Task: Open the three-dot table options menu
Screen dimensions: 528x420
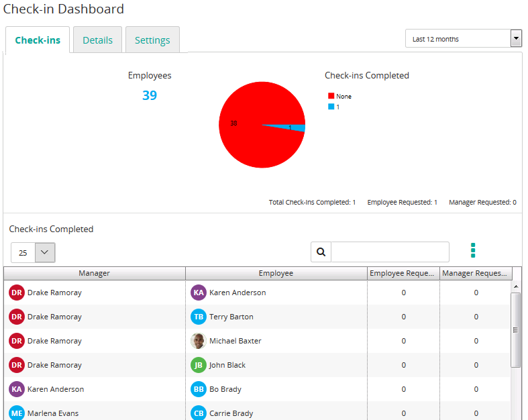Action: [x=473, y=250]
